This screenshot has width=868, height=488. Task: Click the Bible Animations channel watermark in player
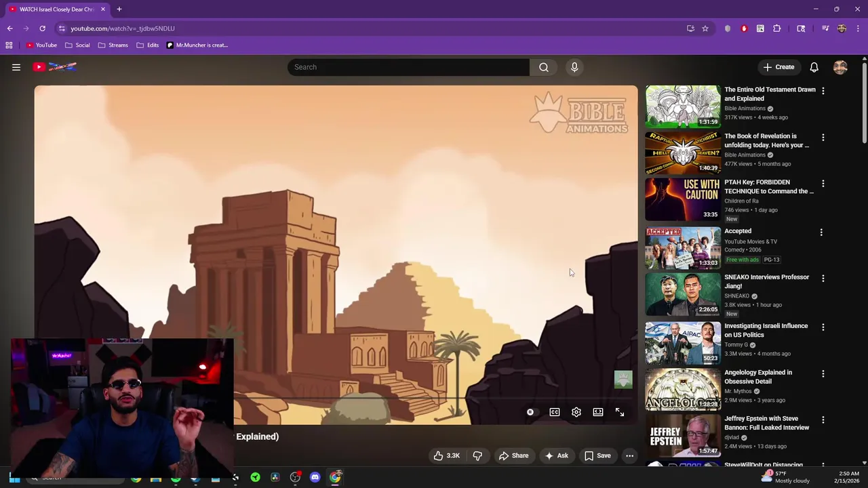coord(623,380)
